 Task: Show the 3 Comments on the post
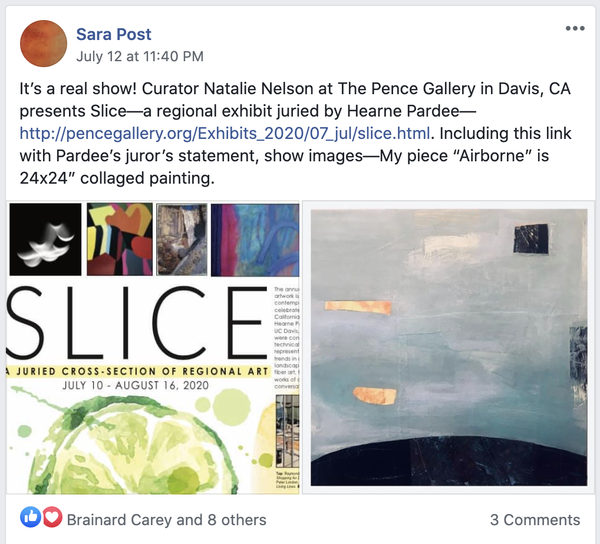point(534,520)
